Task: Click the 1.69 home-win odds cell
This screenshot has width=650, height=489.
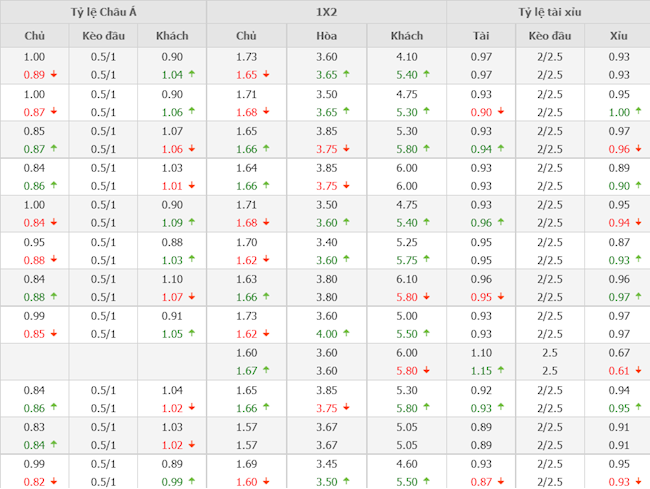Action: (x=246, y=463)
